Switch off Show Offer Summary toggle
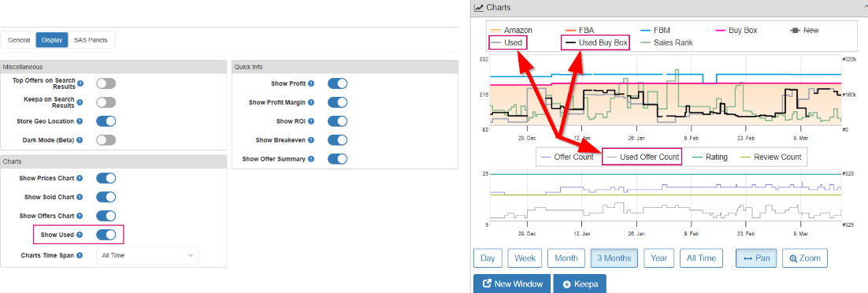Image resolution: width=868 pixels, height=293 pixels. [337, 159]
